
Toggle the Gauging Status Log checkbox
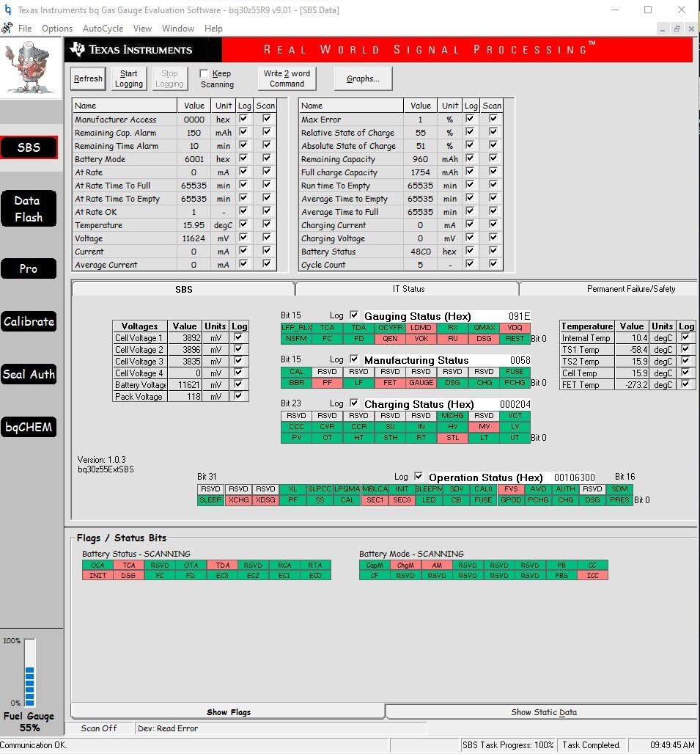354,315
